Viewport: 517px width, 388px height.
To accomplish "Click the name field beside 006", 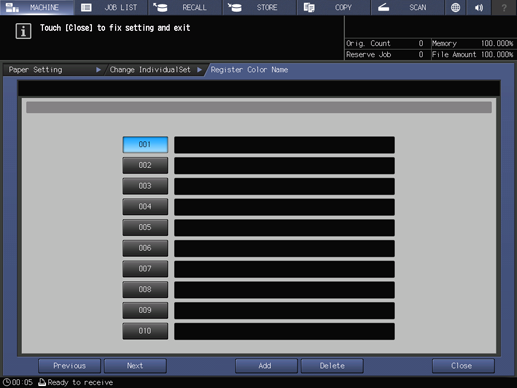I will coord(284,248).
